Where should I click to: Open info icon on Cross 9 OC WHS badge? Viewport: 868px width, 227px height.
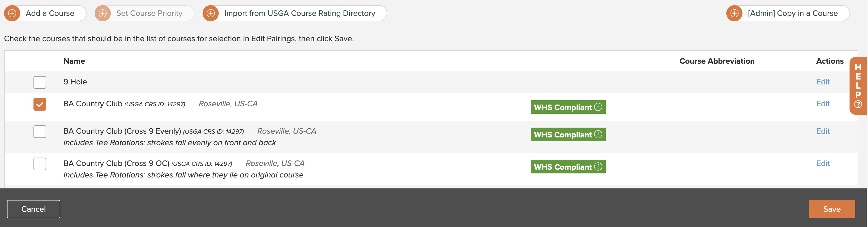tap(598, 167)
